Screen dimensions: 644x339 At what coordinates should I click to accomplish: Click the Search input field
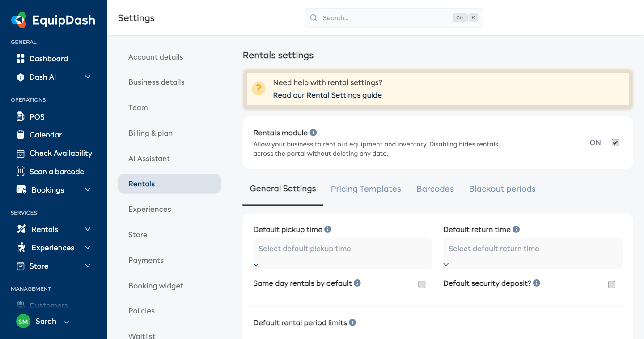394,18
